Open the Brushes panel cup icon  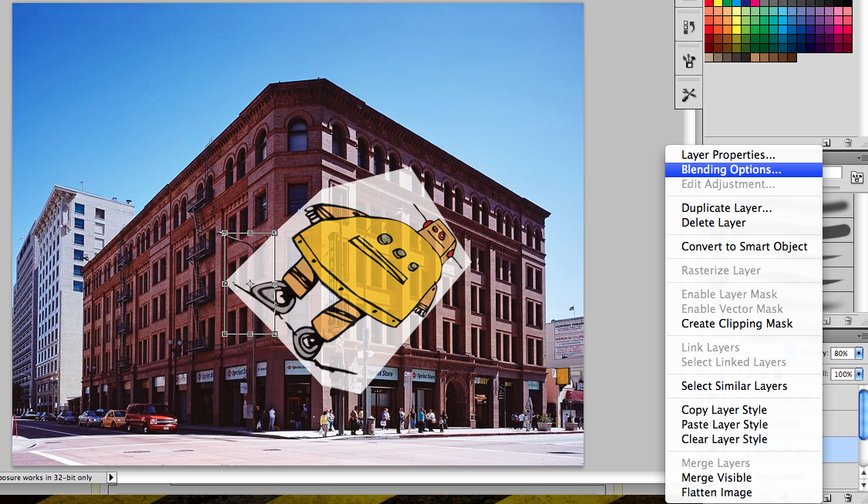688,61
